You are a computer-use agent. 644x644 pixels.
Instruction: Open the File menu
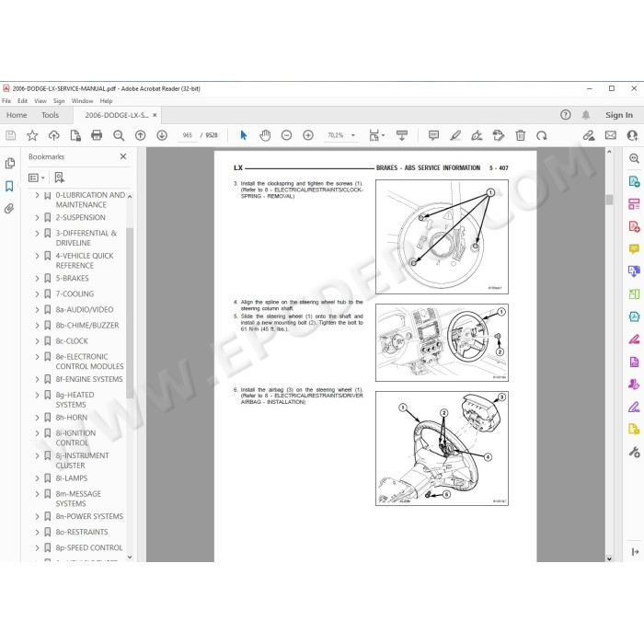[x=6, y=101]
